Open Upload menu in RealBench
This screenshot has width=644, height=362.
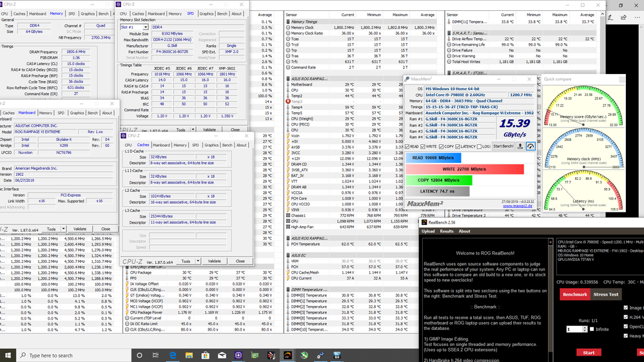(428, 231)
